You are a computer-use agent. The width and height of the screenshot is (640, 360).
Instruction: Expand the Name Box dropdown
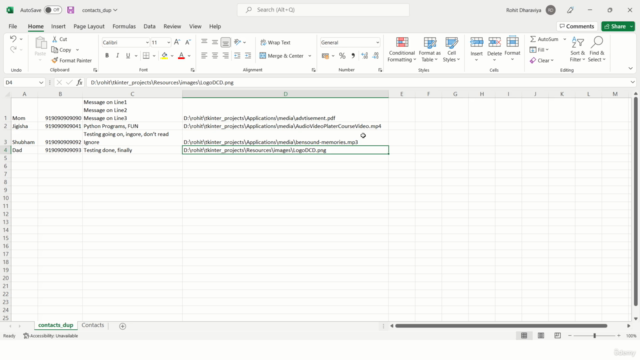point(41,82)
